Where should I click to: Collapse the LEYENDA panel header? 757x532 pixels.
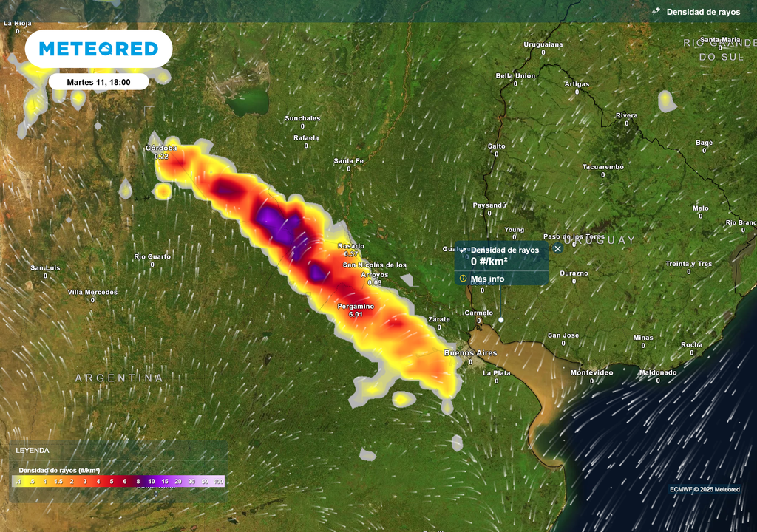click(x=118, y=450)
